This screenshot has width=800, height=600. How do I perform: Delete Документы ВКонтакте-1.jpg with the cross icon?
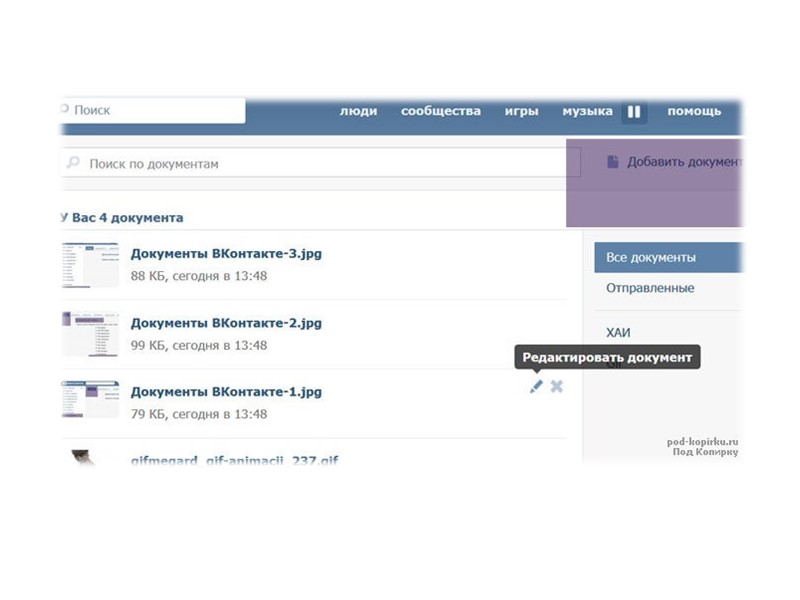pos(557,386)
